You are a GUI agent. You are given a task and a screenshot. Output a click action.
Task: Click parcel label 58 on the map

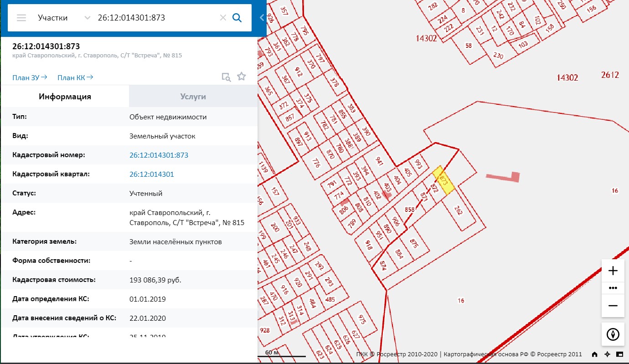pos(469,46)
